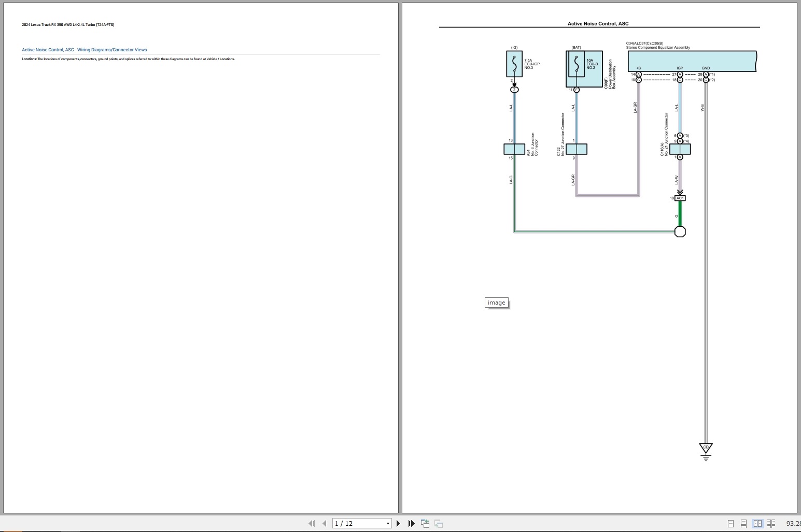The height and width of the screenshot is (532, 801).
Task: Click the 'Active Noise Control, ASC - Wiring Diagrams/Connector Views' heading
Action: point(85,50)
